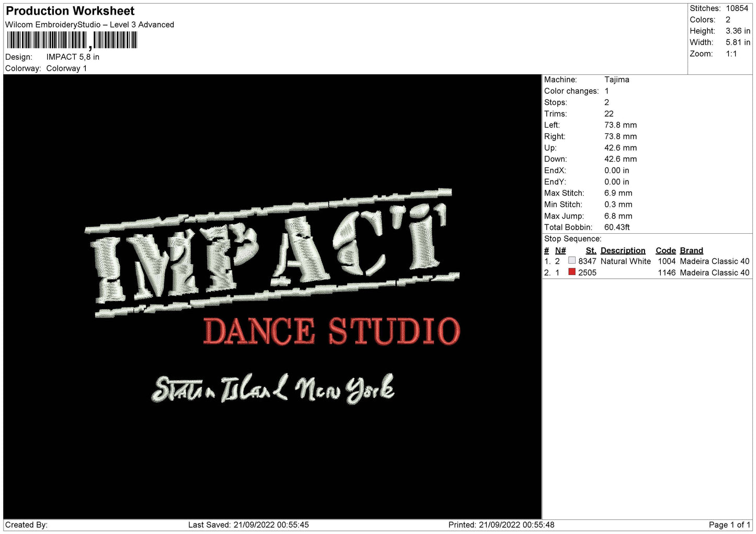The width and height of the screenshot is (756, 534).
Task: Click the 'Production Worksheet' title
Action: tap(70, 11)
